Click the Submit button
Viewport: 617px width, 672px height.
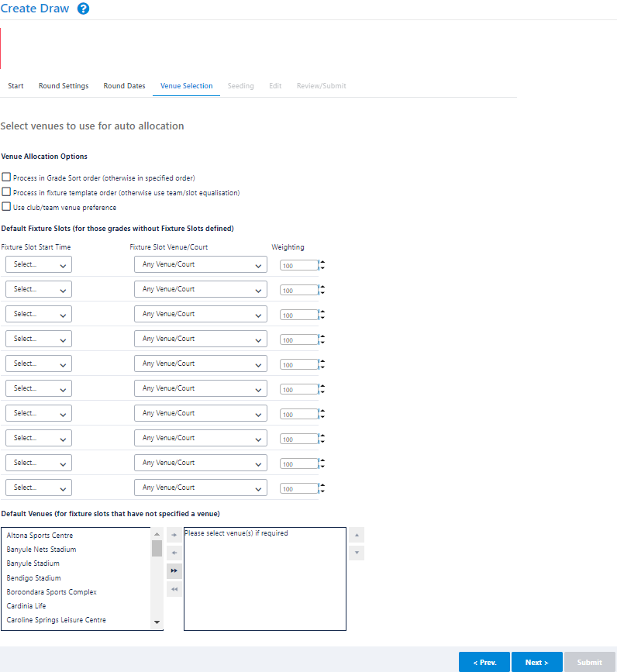590,662
